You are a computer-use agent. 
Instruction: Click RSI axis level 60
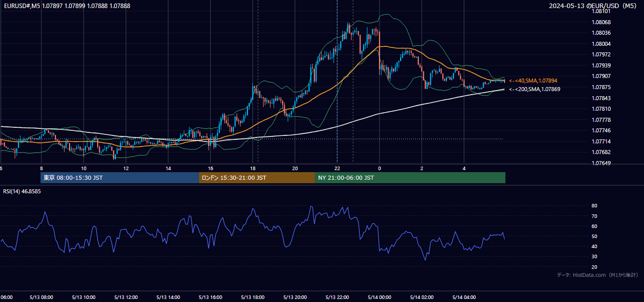click(594, 226)
